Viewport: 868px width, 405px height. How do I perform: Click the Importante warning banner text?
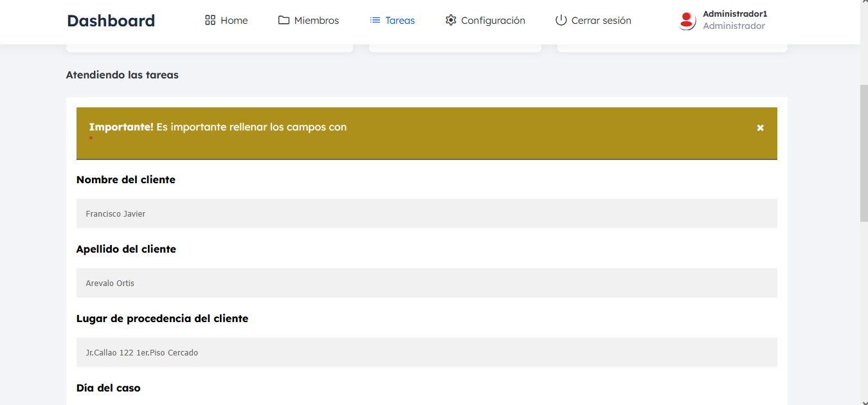[218, 127]
